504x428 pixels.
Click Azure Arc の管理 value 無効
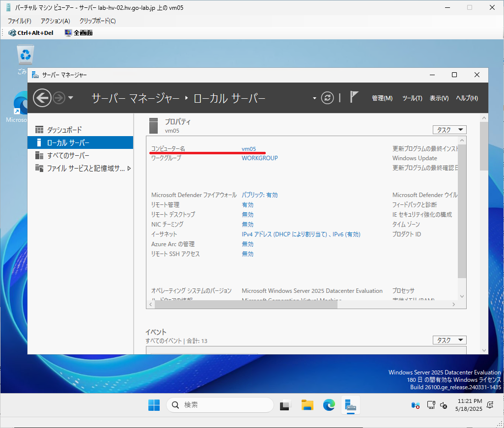248,244
